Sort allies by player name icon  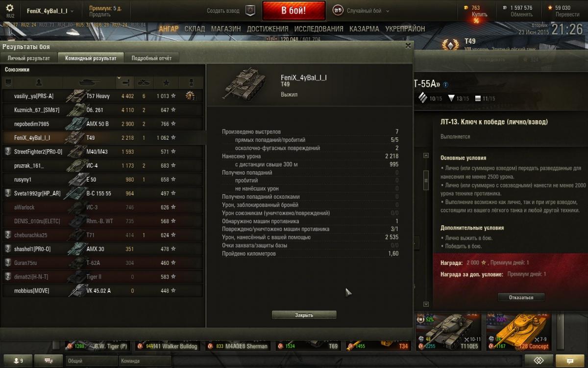coord(39,82)
